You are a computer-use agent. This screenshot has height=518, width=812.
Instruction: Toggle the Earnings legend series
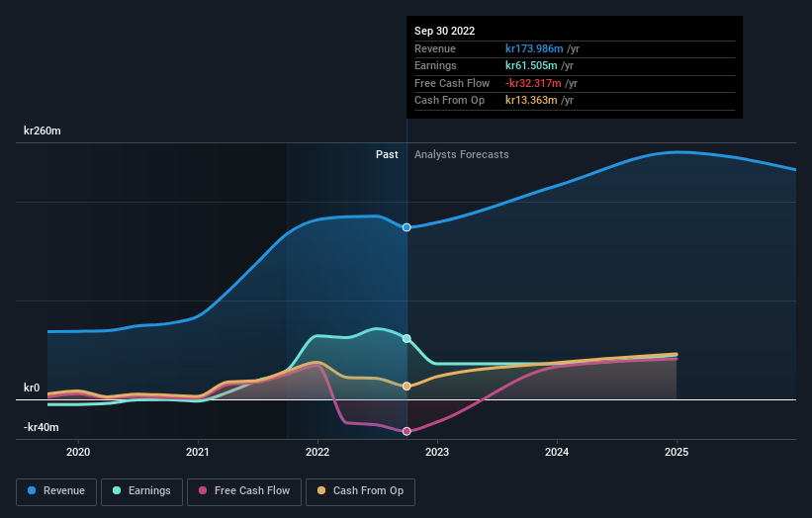[141, 491]
